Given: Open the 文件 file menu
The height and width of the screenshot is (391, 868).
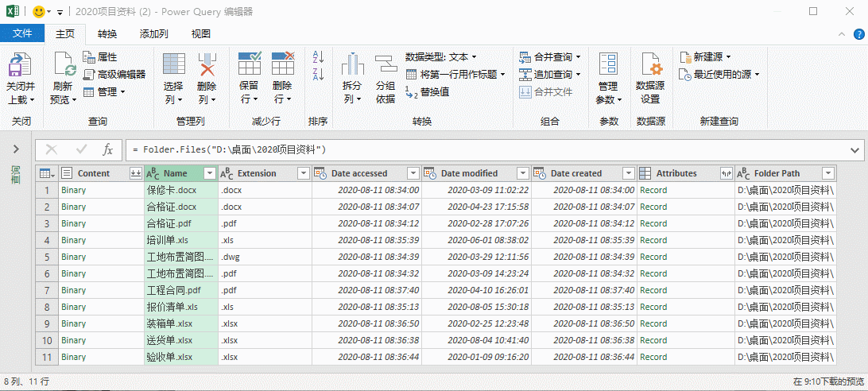Looking at the screenshot, I should click(22, 33).
